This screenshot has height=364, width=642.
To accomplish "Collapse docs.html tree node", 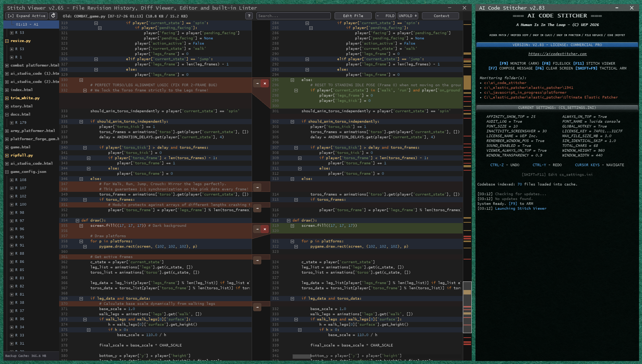I will point(7,115).
